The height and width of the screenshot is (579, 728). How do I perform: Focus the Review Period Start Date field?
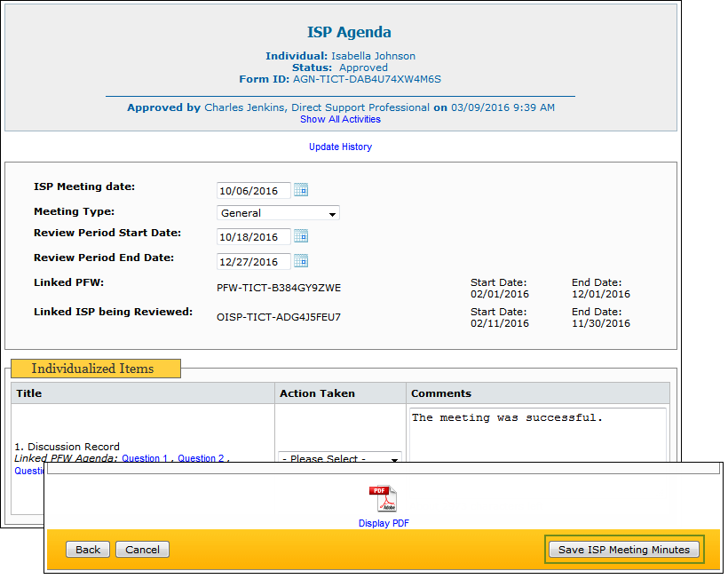point(254,237)
